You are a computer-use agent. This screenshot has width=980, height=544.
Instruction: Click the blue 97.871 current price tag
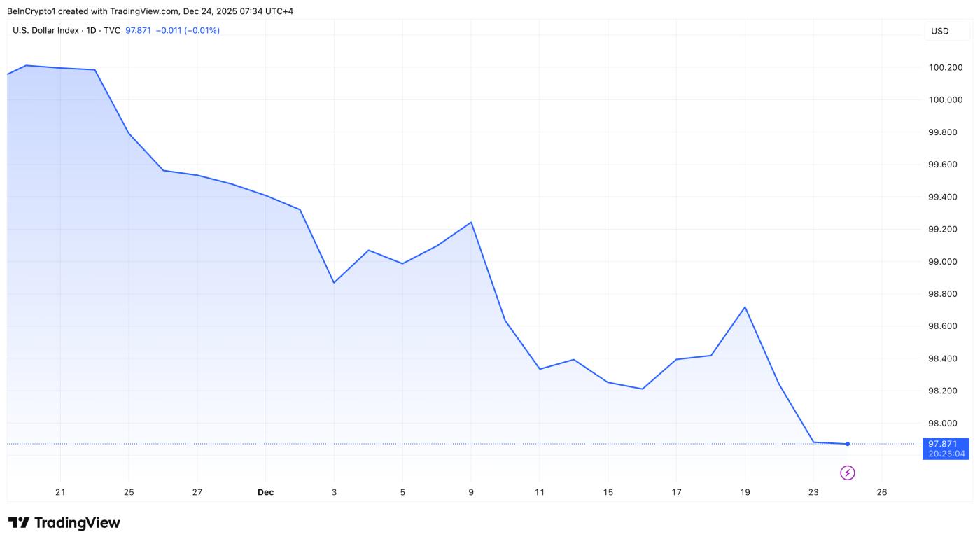pyautogui.click(x=946, y=444)
